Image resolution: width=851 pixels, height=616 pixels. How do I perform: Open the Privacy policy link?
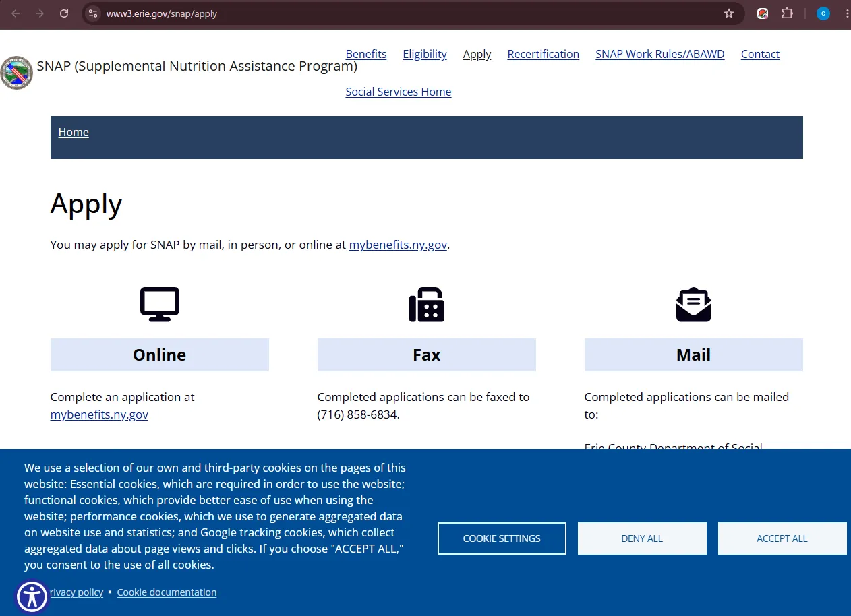click(x=76, y=592)
